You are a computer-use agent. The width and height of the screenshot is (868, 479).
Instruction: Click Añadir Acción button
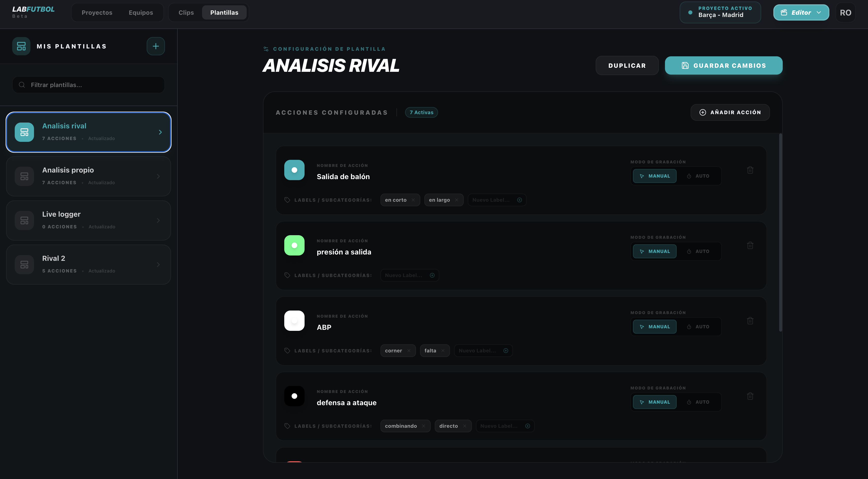730,112
